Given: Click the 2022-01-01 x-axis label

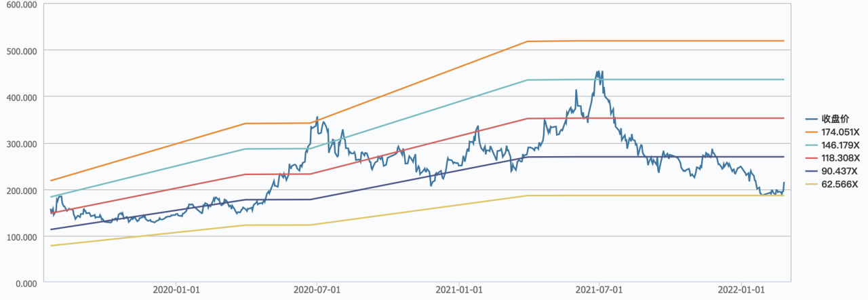Looking at the screenshot, I should 741,290.
